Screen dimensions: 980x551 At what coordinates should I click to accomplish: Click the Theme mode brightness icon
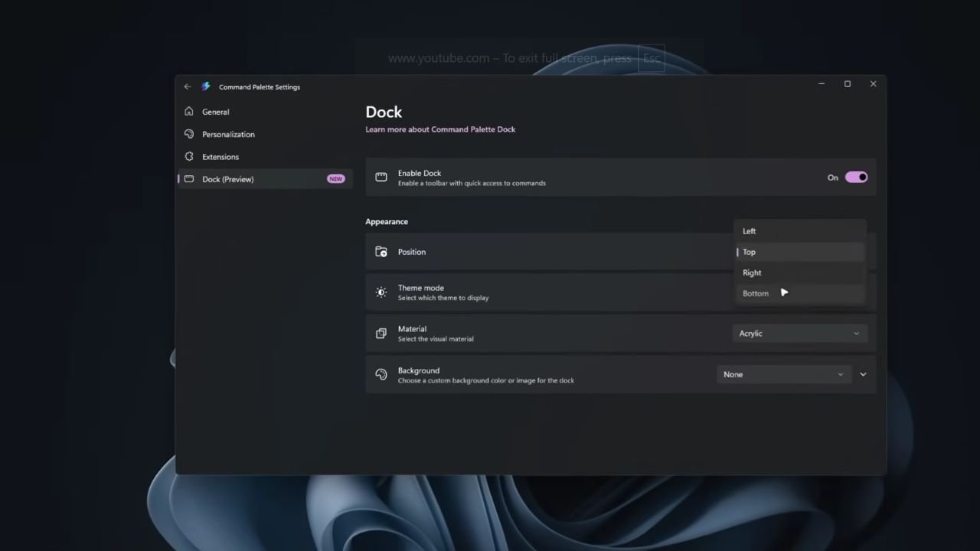click(x=381, y=292)
